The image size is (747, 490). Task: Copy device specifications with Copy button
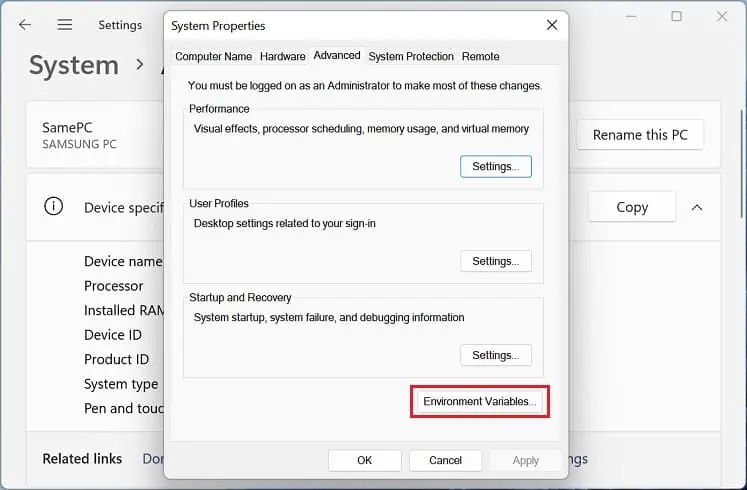[x=632, y=207]
